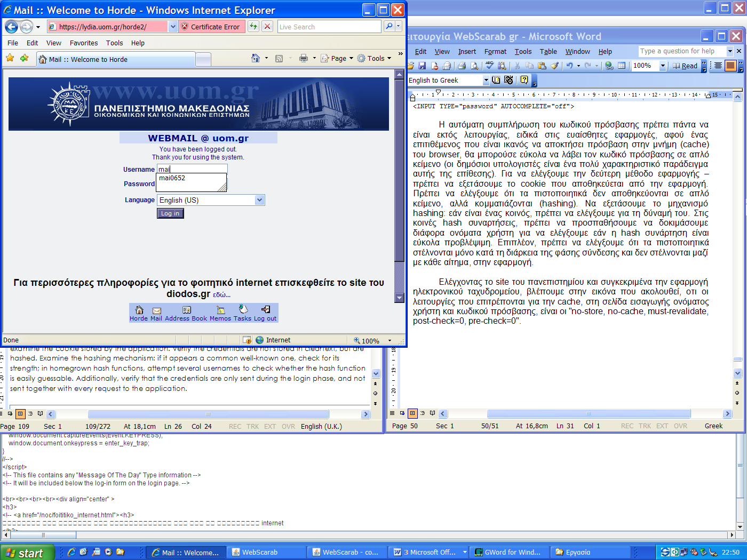Expand recent pages arrow beside Forward button
The height and width of the screenshot is (560, 747).
coord(38,27)
